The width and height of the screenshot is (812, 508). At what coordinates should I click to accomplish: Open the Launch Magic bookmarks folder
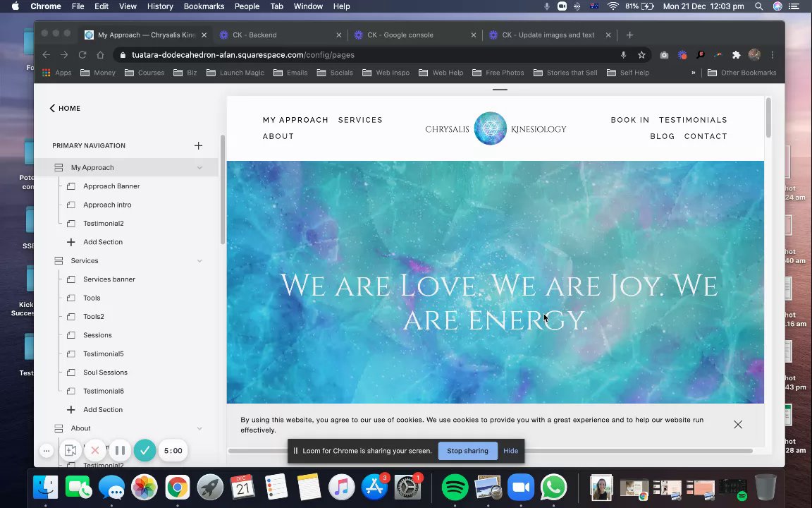(235, 73)
